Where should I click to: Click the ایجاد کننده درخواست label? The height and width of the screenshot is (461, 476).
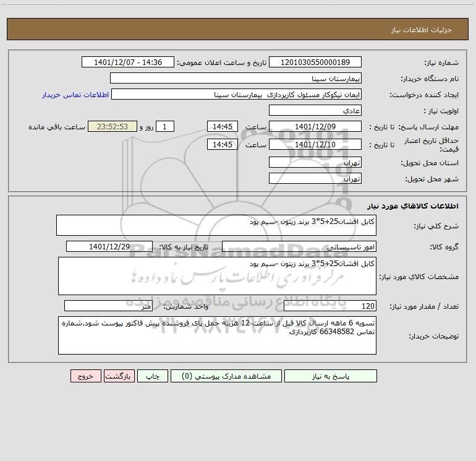[424, 95]
